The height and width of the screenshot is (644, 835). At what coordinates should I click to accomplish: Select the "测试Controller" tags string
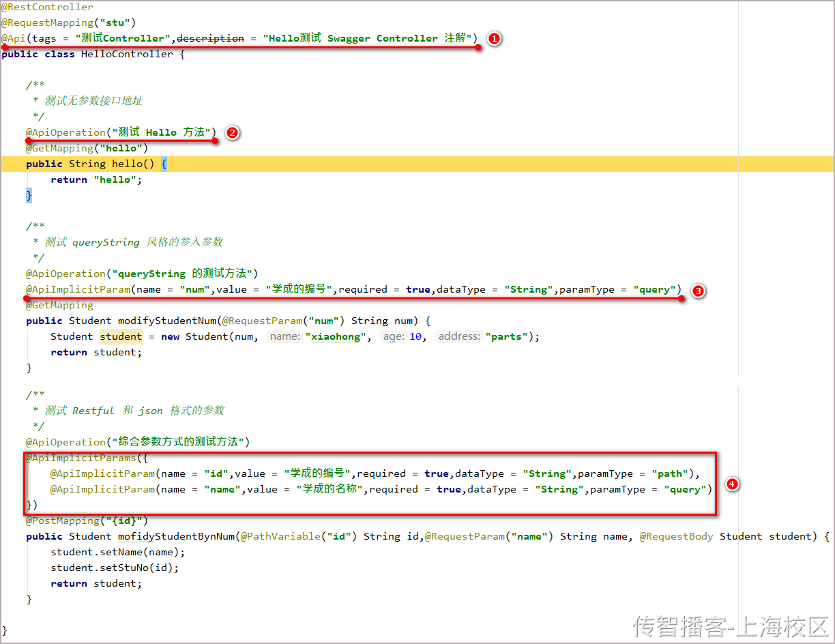[x=124, y=38]
